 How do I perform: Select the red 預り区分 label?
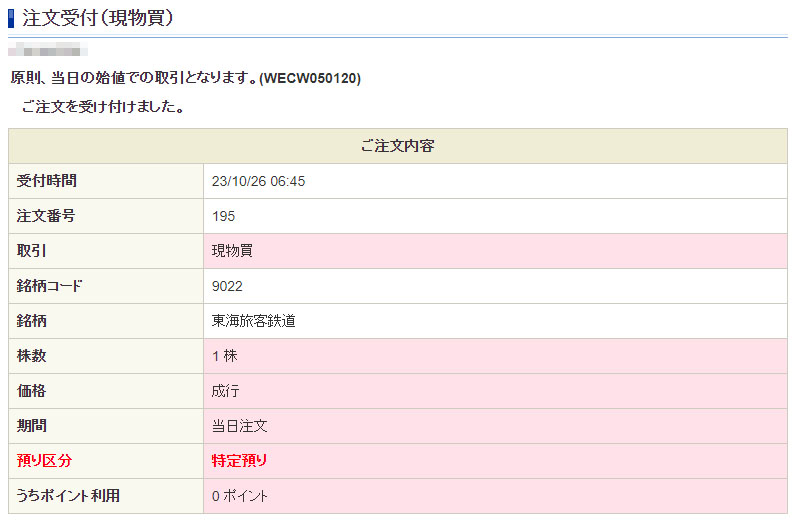tap(45, 461)
